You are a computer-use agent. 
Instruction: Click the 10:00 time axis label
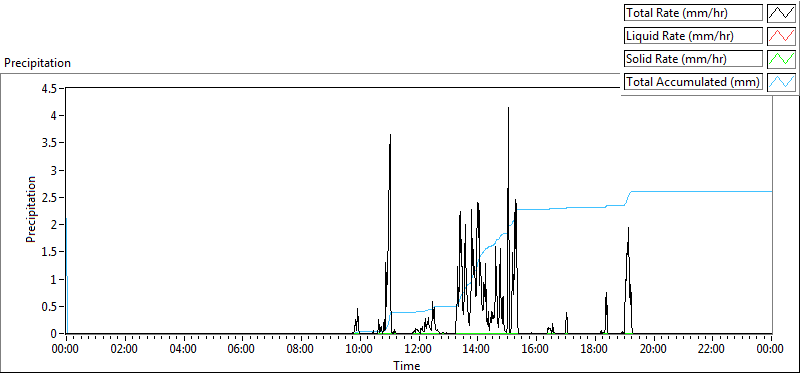click(x=360, y=349)
